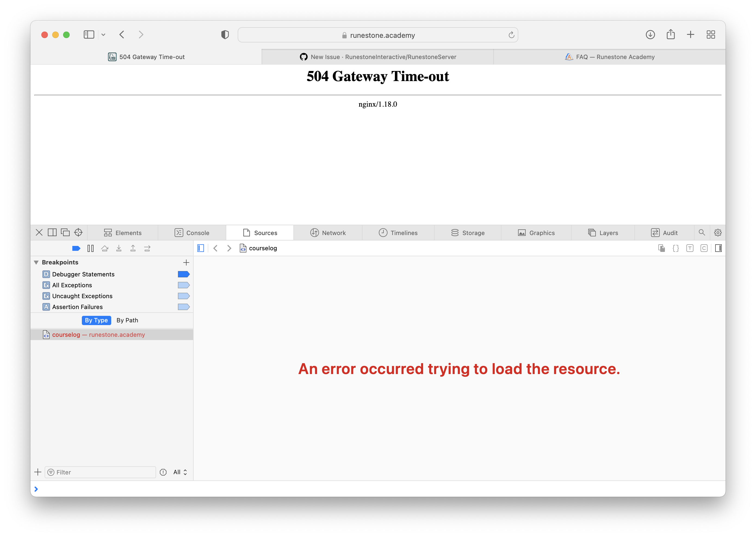Image resolution: width=756 pixels, height=537 pixels.
Task: Step over in debugger
Action: click(105, 248)
